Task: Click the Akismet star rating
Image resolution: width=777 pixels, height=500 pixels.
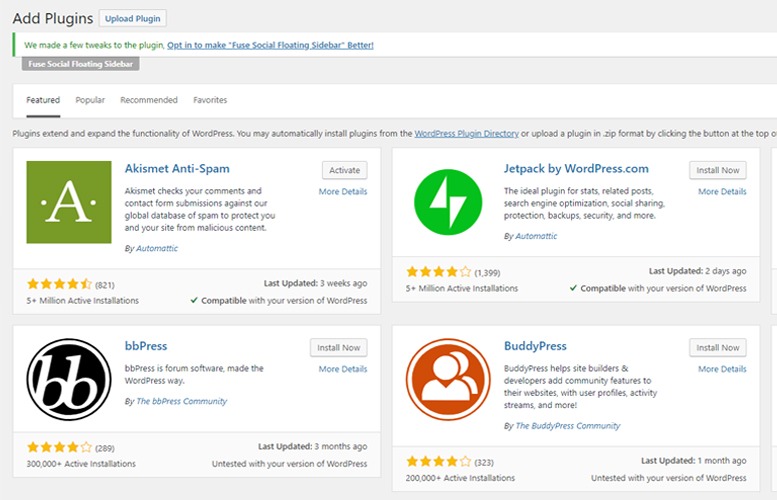Action: point(59,284)
